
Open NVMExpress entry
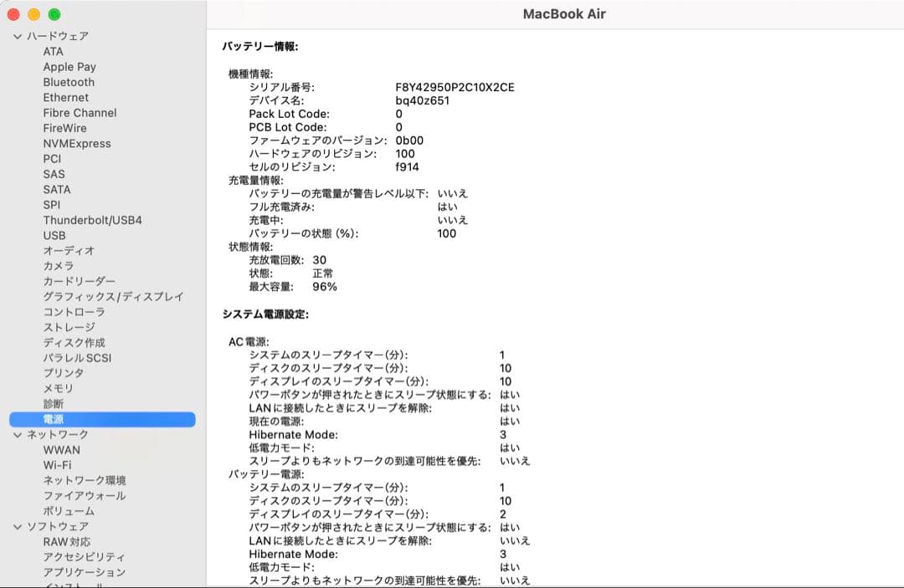[77, 143]
